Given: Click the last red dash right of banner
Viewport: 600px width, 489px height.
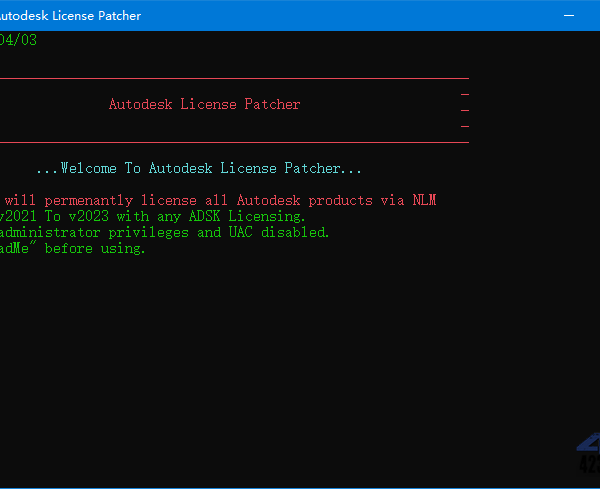Looking at the screenshot, I should coord(464,127).
